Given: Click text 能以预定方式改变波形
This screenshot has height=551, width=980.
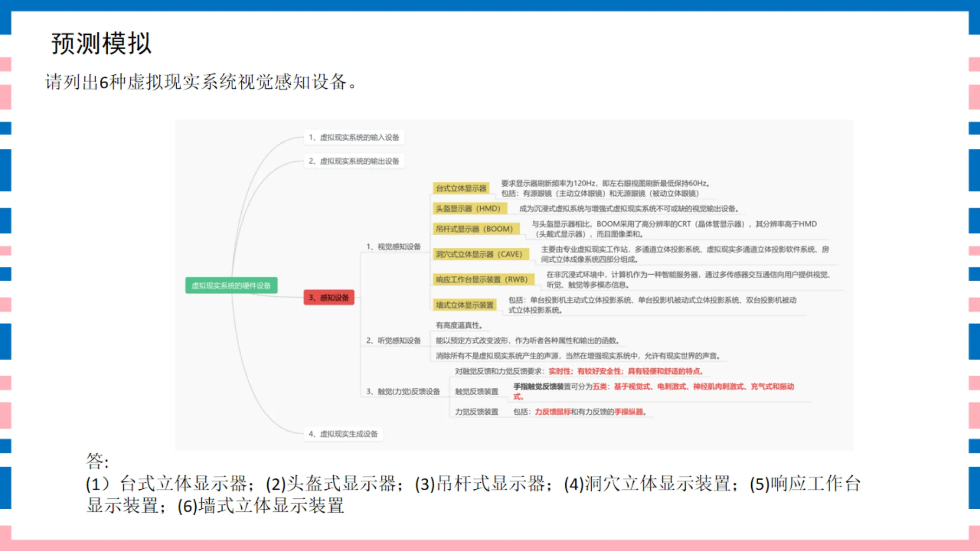Looking at the screenshot, I should pos(528,340).
